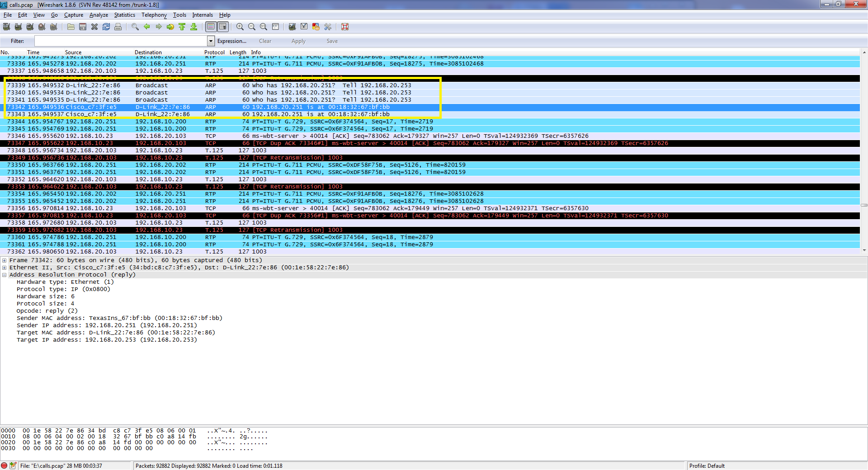
Task: Click the expert info red status indicator
Action: (x=5, y=465)
